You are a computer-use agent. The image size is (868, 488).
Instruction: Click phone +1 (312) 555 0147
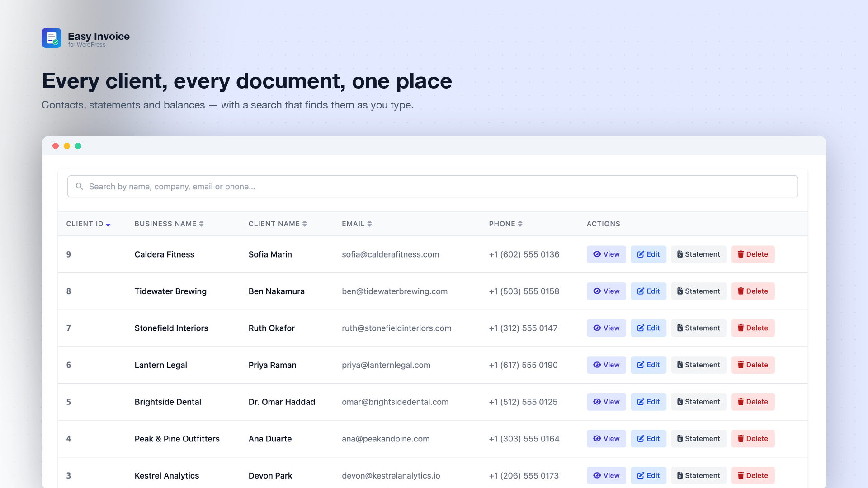coord(523,328)
